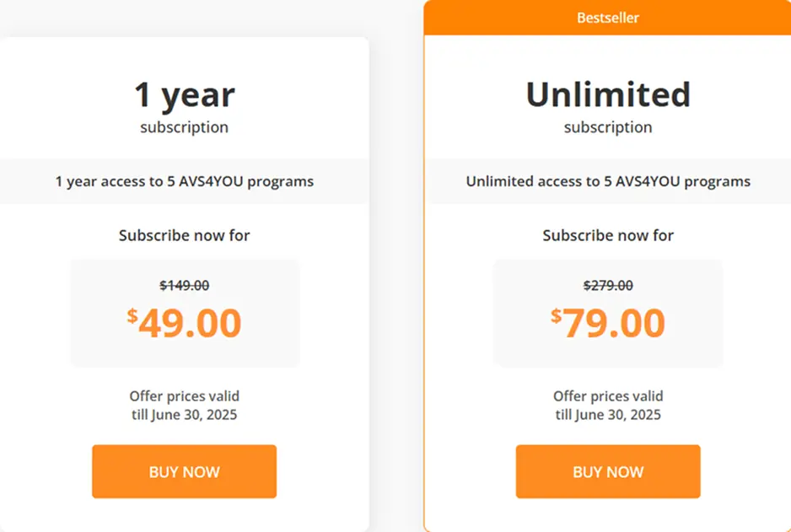Click "Unlimited access to 5 AVS4YOU programs"

[x=608, y=181]
